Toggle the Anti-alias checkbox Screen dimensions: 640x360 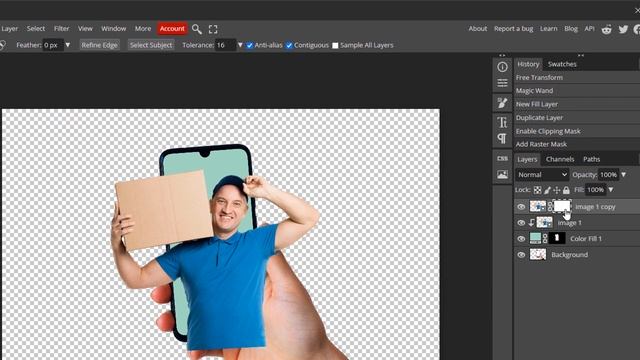249,45
